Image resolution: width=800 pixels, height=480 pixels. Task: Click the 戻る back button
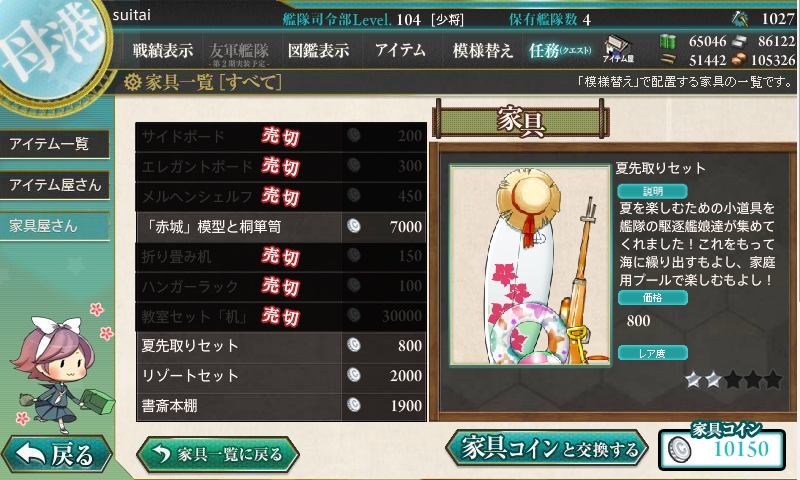coord(56,453)
